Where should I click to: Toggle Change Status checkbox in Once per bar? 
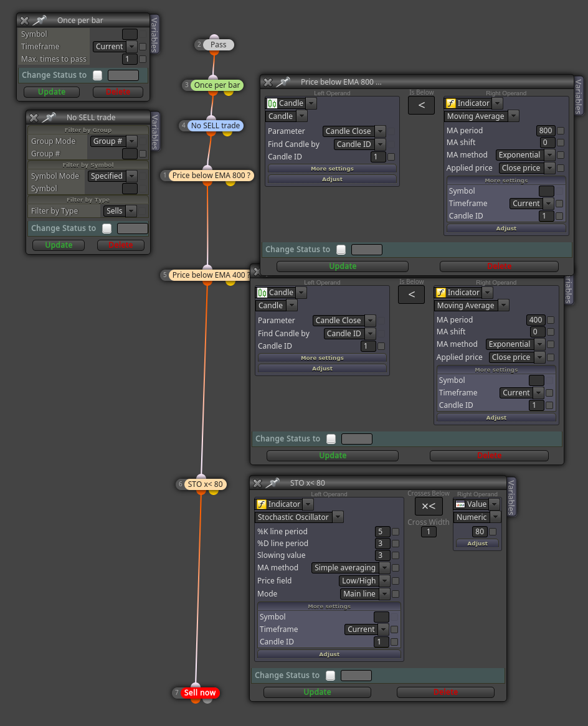(97, 75)
